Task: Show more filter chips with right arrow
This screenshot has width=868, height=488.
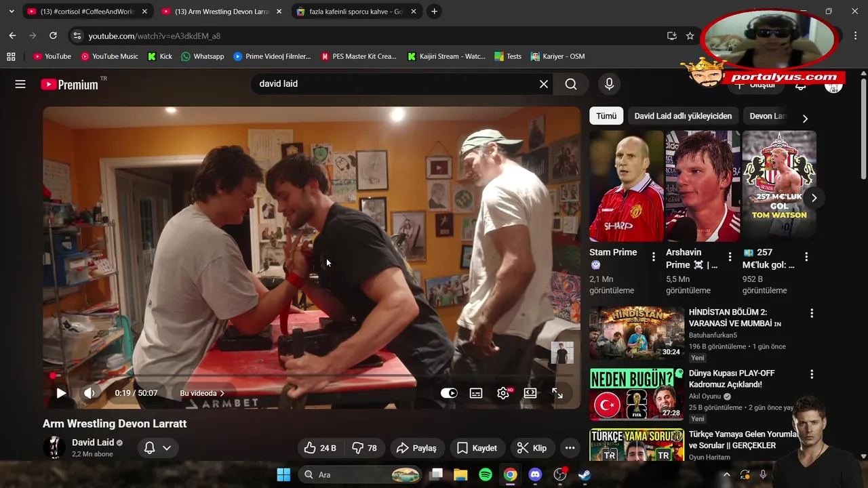Action: tap(805, 119)
